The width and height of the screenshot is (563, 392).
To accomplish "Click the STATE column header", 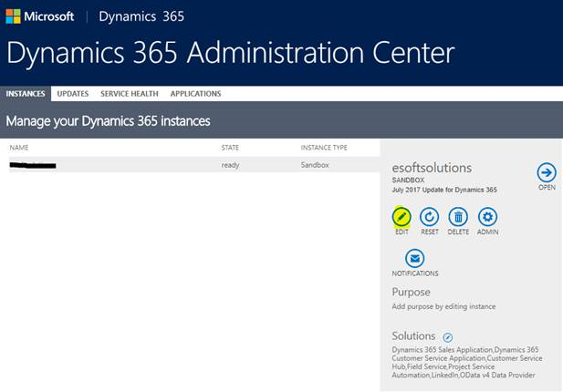I will [230, 148].
